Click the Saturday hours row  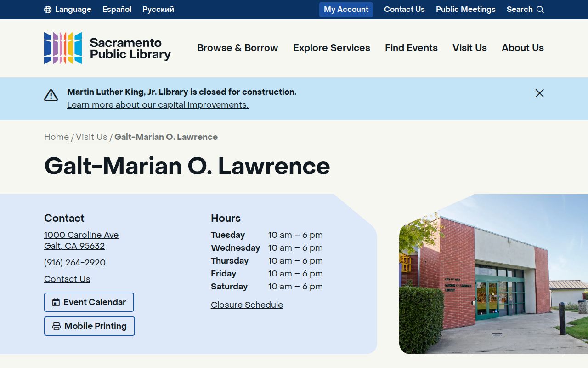coord(267,287)
